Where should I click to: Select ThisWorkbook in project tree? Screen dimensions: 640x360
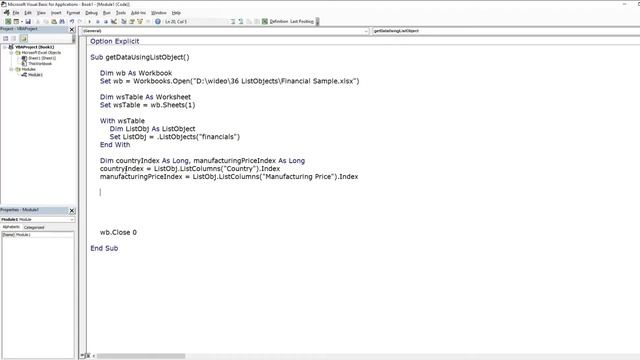40,64
